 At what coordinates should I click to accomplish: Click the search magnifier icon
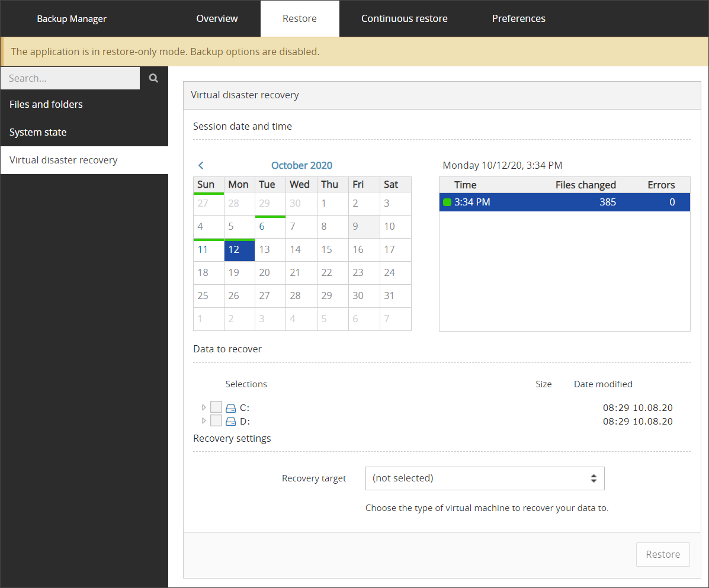coord(153,78)
